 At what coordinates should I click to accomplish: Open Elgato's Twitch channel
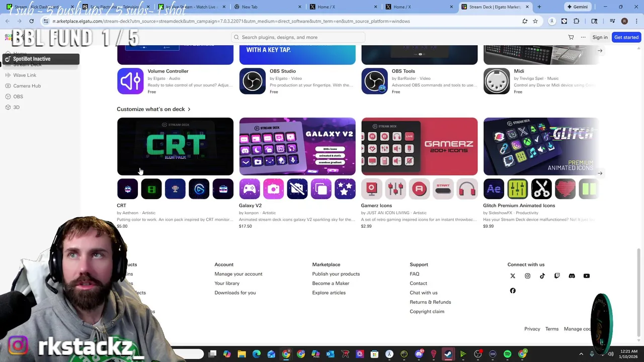pyautogui.click(x=557, y=276)
